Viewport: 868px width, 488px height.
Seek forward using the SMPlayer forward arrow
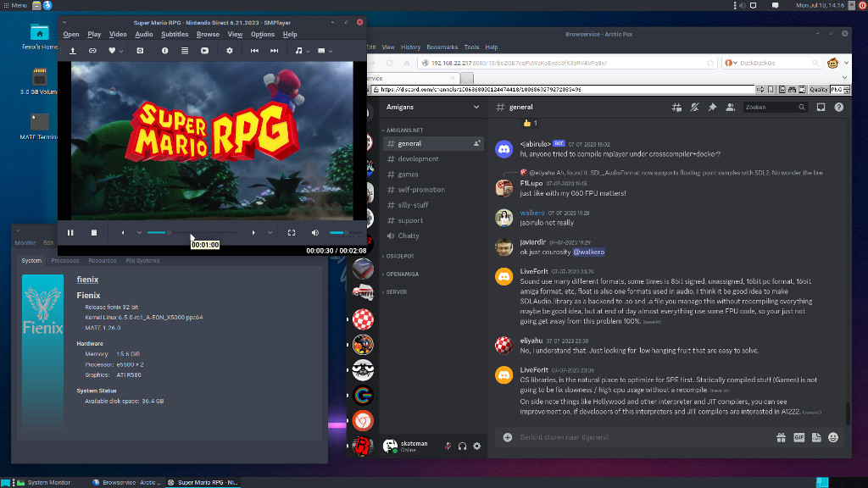coord(253,233)
